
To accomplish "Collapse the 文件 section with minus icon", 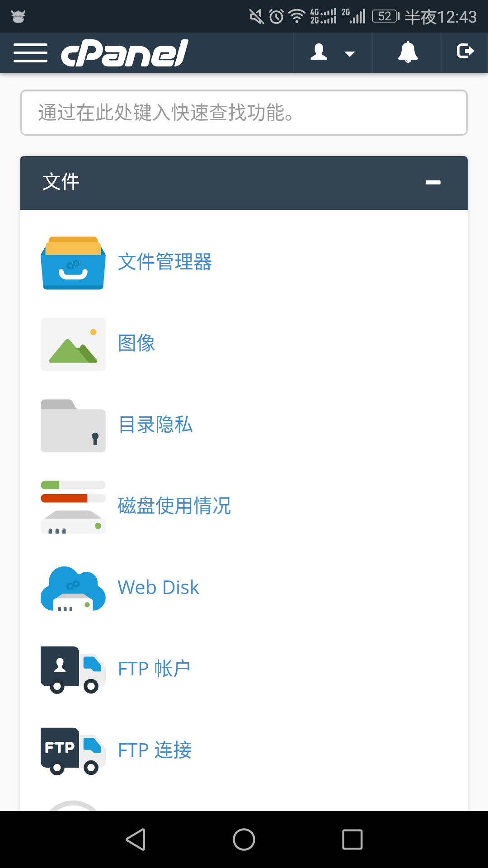I will [x=433, y=183].
